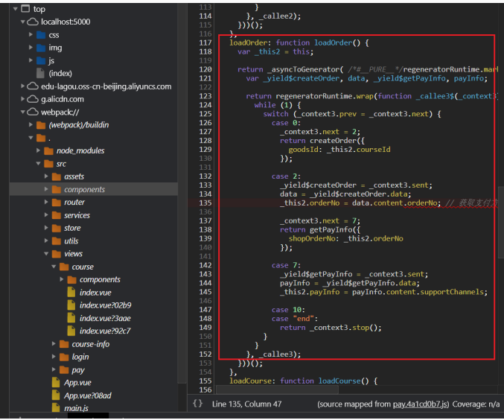The image size is (504, 420).
Task: Select the services folder
Action: (77, 215)
